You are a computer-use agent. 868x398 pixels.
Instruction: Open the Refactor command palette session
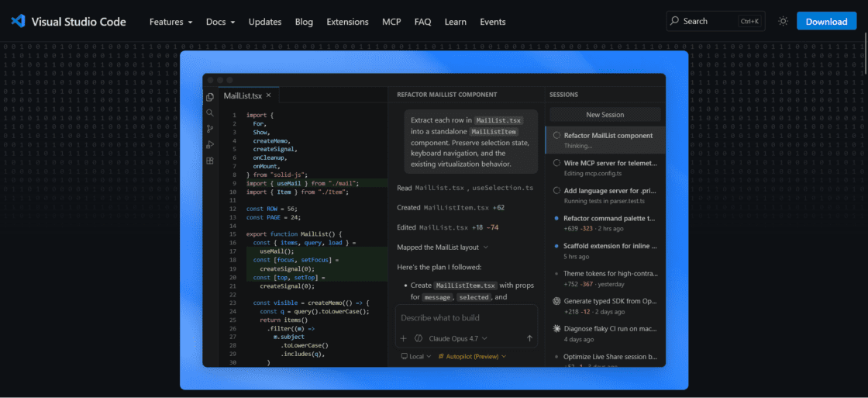pos(605,223)
